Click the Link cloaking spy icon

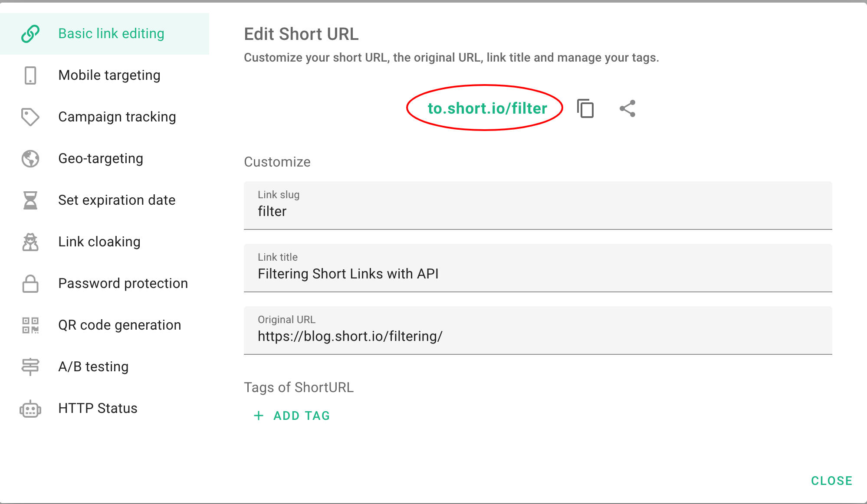30,242
